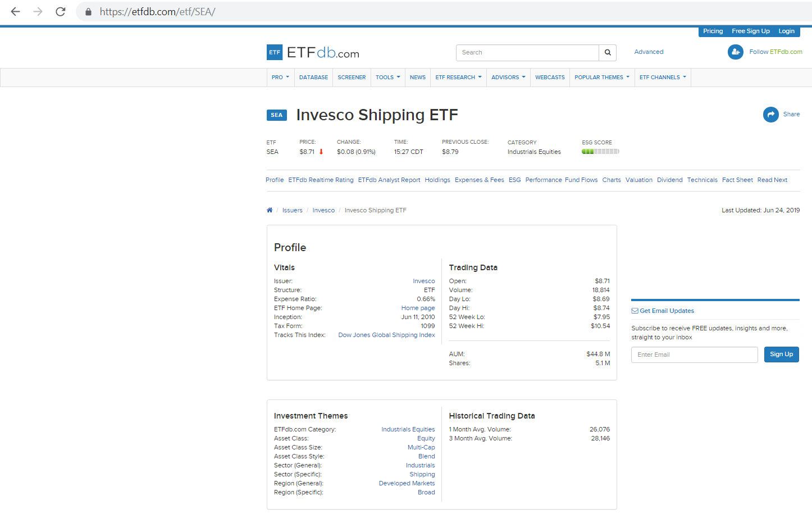Click the Share arrow icon
The image size is (812, 518).
click(x=770, y=115)
